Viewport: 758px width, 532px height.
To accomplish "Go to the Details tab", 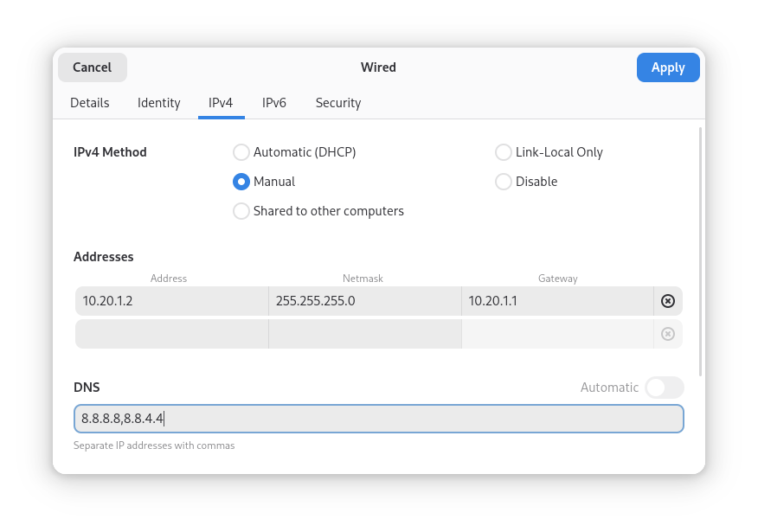I will 89,103.
